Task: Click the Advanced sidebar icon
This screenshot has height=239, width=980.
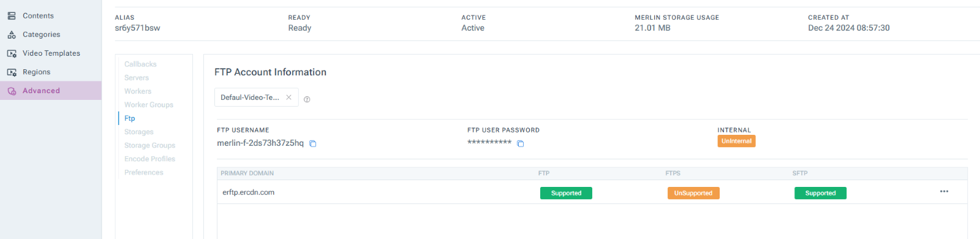Action: (12, 91)
